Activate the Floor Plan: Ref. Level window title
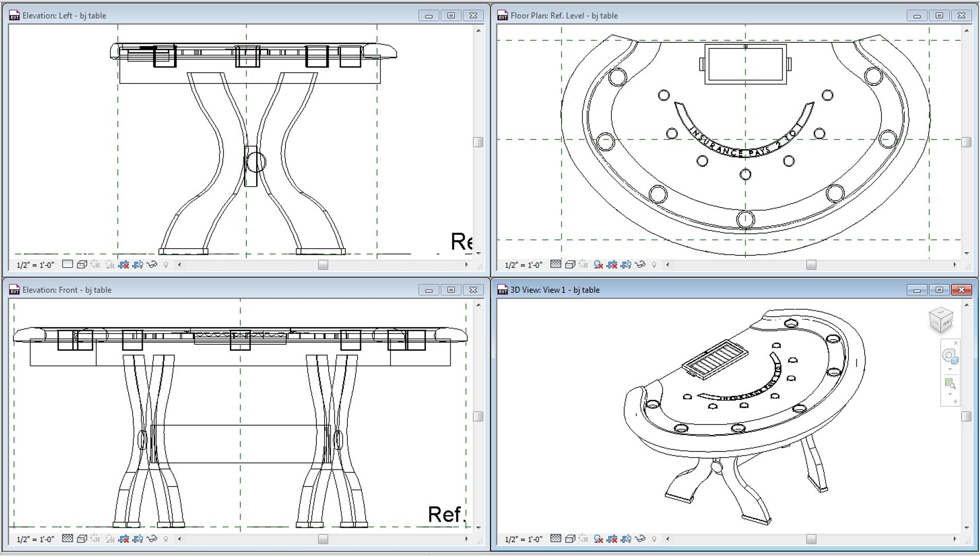This screenshot has width=980, height=556. click(x=564, y=16)
